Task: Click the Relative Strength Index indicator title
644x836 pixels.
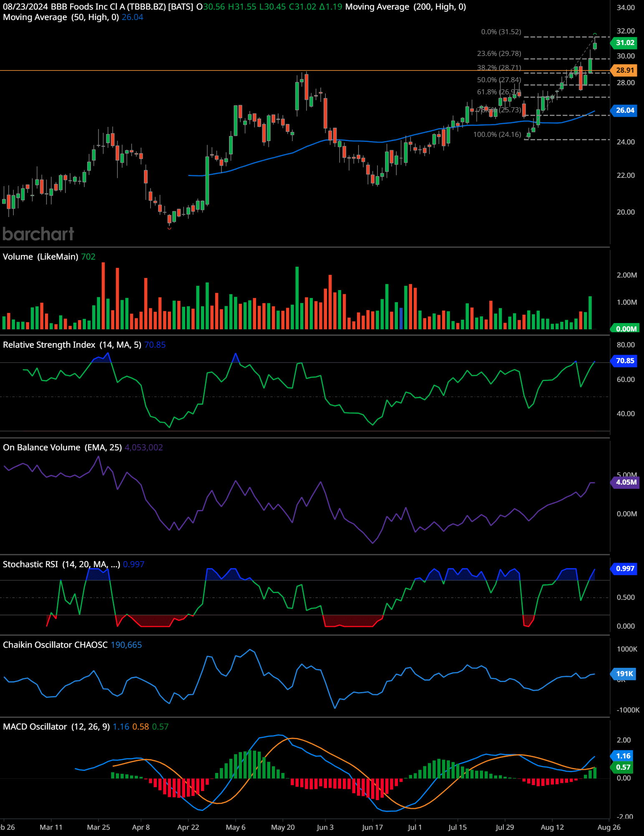Action: (x=72, y=345)
